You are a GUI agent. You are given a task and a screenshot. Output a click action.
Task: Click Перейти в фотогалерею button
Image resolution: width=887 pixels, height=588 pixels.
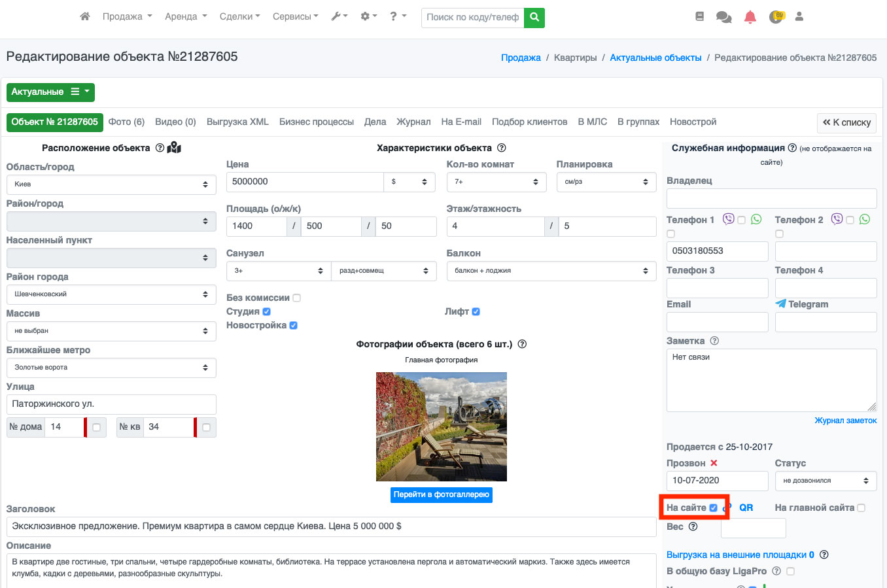(x=441, y=494)
